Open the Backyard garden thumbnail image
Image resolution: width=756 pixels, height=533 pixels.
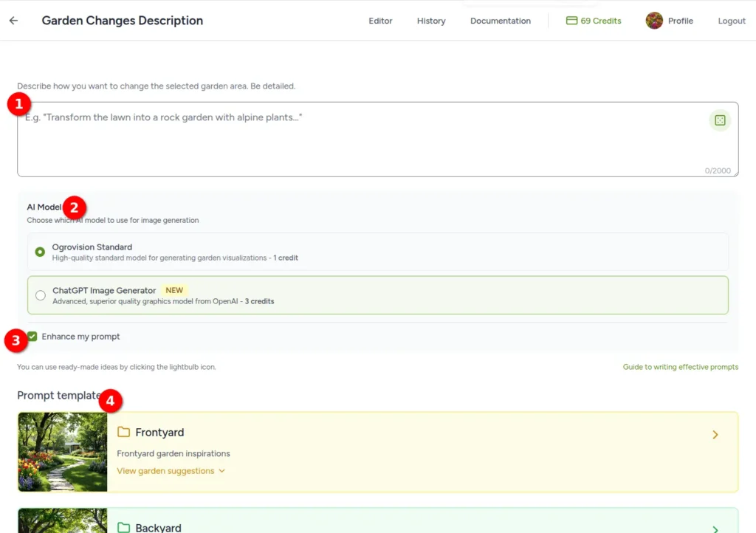(x=63, y=520)
